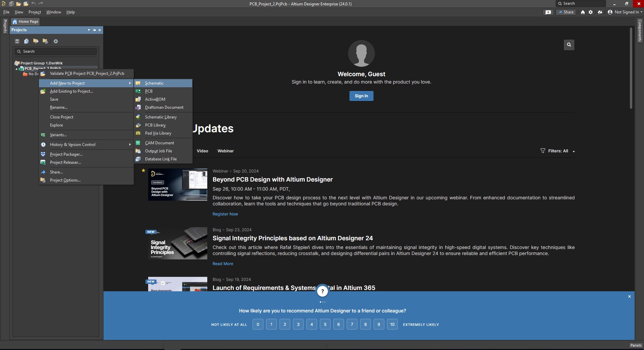Select Add Existing to Project menu entry
The image size is (644, 350).
pos(86,91)
